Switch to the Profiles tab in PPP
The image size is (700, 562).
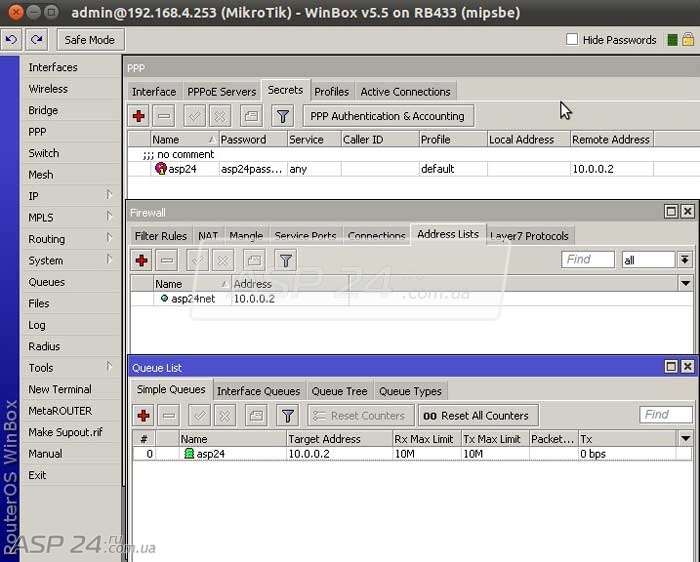pyautogui.click(x=332, y=92)
